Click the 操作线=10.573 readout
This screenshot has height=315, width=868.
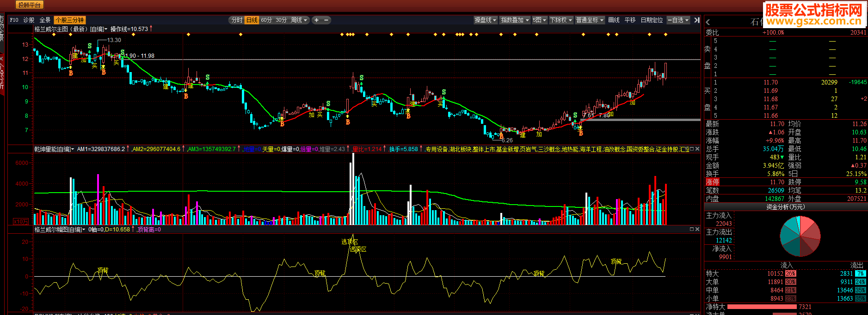pyautogui.click(x=129, y=29)
